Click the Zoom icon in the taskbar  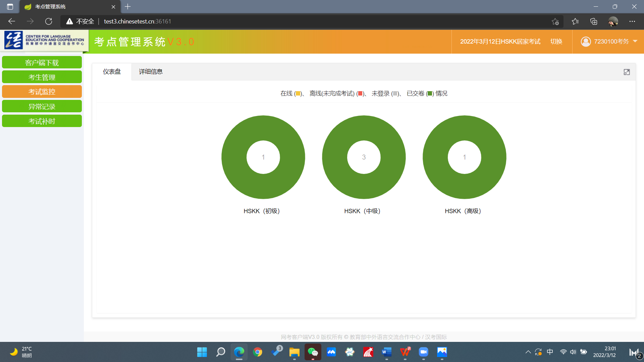point(423,352)
